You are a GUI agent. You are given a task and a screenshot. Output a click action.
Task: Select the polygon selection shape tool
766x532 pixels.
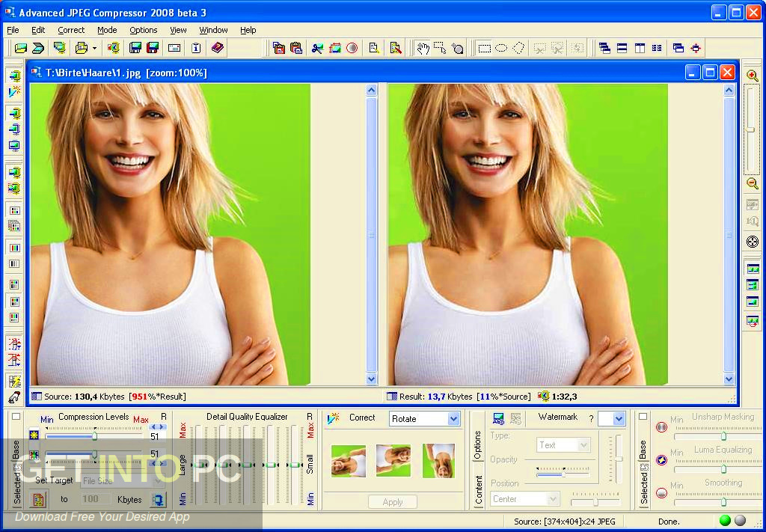pos(518,48)
